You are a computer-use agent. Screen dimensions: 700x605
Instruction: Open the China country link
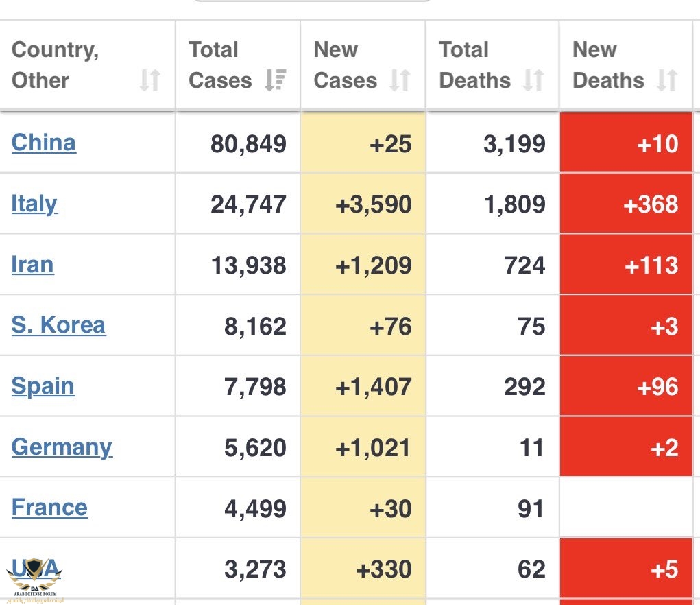(x=44, y=143)
